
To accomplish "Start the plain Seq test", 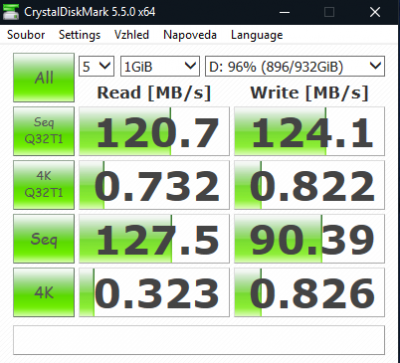I will (x=44, y=239).
